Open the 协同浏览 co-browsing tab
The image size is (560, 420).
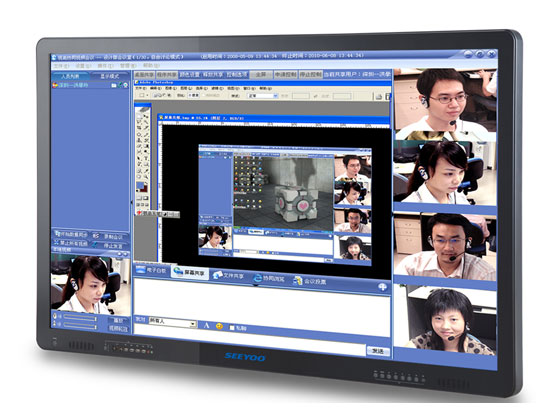(x=269, y=279)
